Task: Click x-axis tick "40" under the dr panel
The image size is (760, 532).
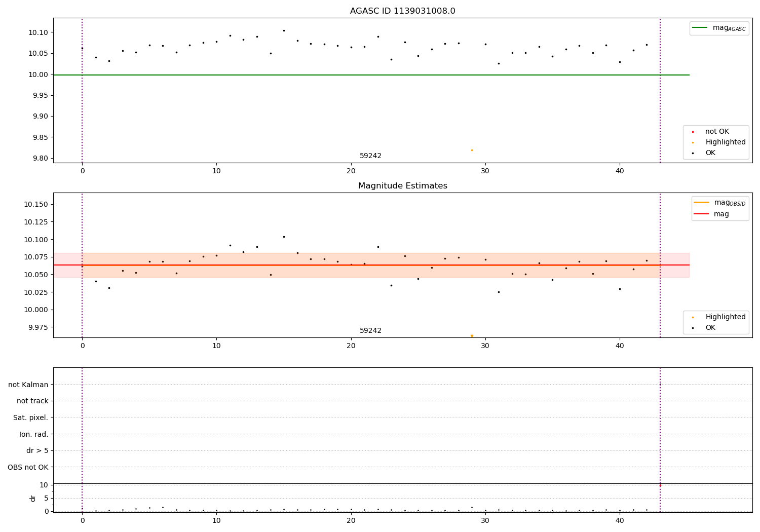Action: (x=620, y=521)
